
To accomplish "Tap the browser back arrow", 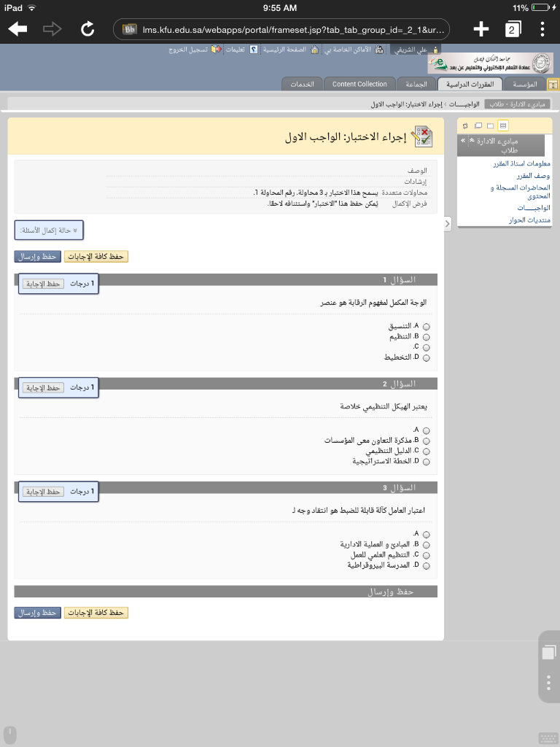I will tap(17, 29).
